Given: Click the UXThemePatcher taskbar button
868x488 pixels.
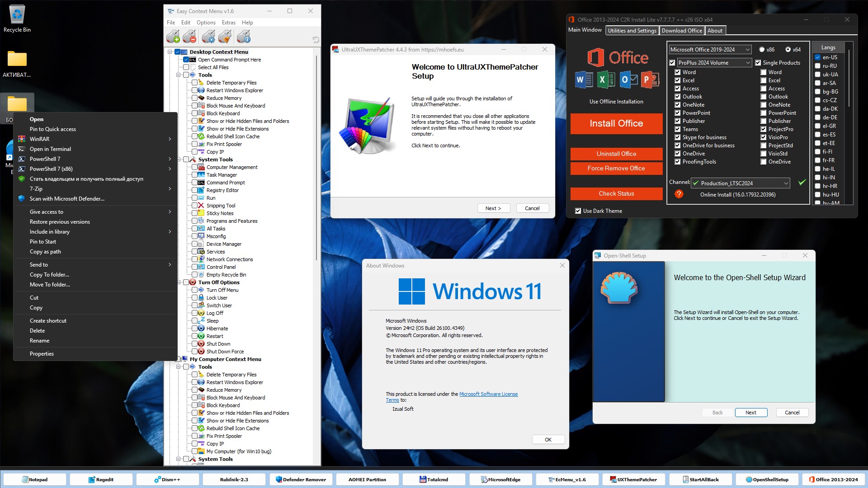Looking at the screenshot, I should click(x=633, y=479).
